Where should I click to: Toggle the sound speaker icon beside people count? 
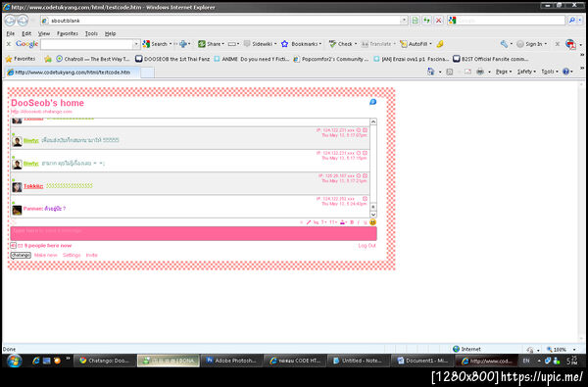[x=13, y=246]
